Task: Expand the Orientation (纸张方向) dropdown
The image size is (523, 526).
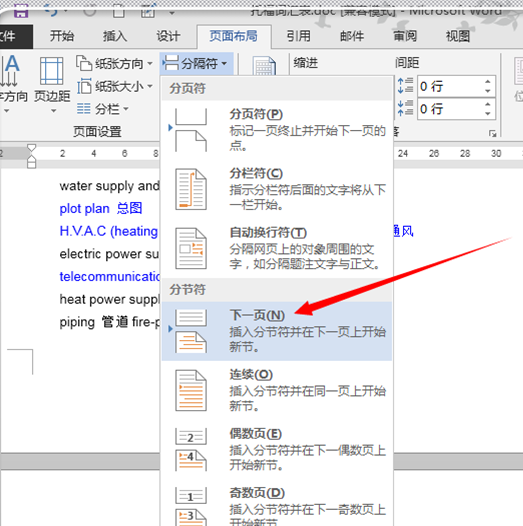Action: (x=114, y=63)
